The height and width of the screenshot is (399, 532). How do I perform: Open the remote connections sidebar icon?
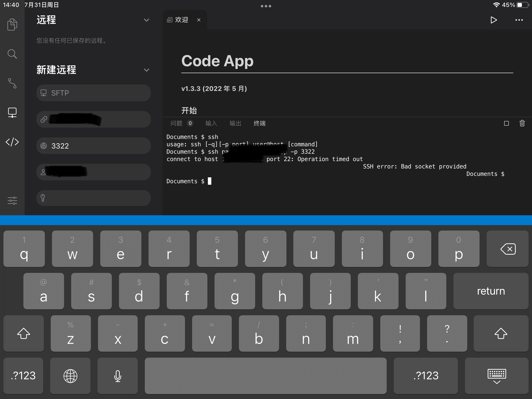point(12,113)
